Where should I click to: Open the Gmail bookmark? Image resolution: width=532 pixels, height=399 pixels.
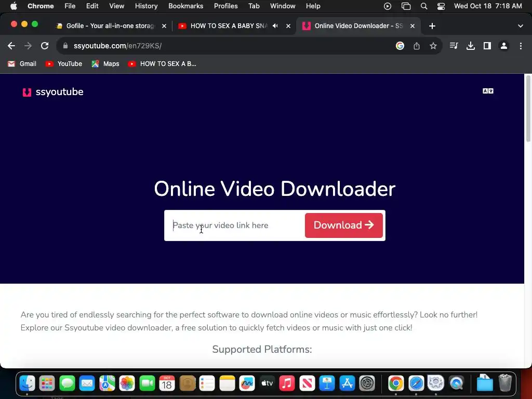coord(22,64)
